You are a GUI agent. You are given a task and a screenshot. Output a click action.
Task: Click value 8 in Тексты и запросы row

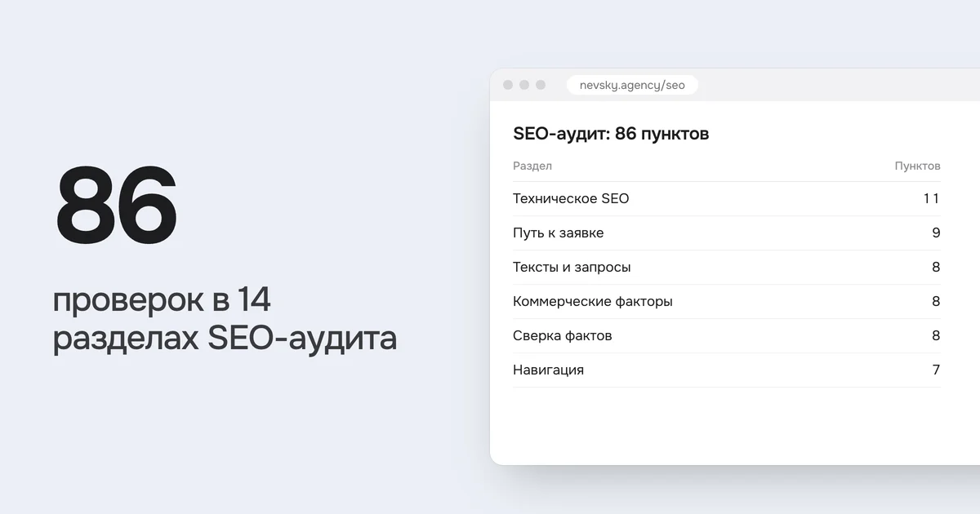coord(936,267)
